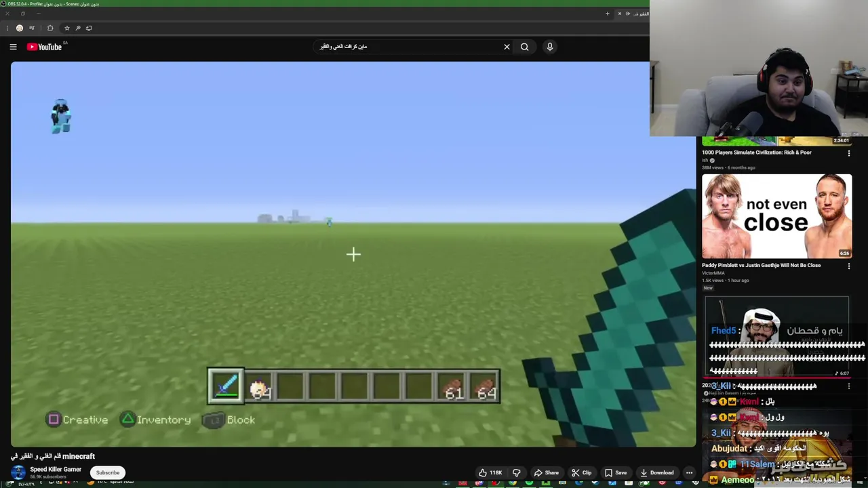Open Paddy Pimblett vs Justin Gaethje title
Image resolution: width=868 pixels, height=488 pixels.
pyautogui.click(x=762, y=265)
